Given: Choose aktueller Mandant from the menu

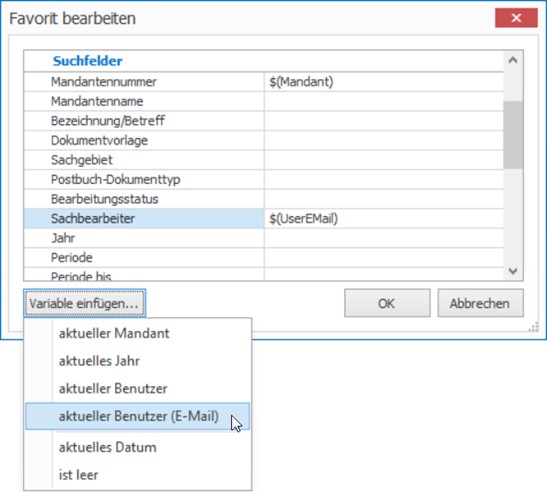Looking at the screenshot, I should coord(138,333).
